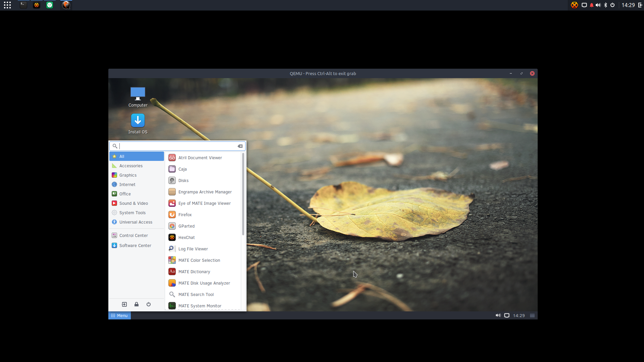This screenshot has width=644, height=362.
Task: Open the Control Center
Action: click(x=137, y=236)
